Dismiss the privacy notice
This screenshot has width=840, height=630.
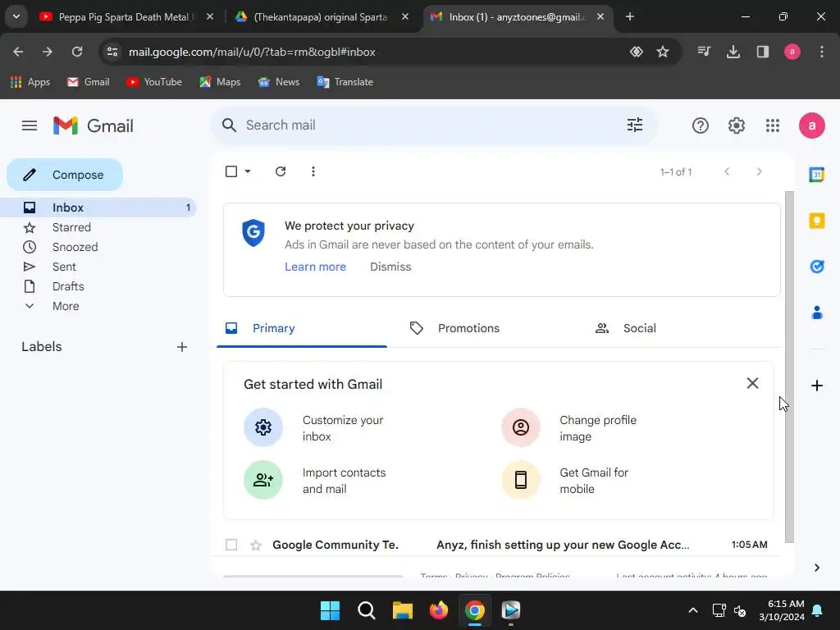point(390,267)
